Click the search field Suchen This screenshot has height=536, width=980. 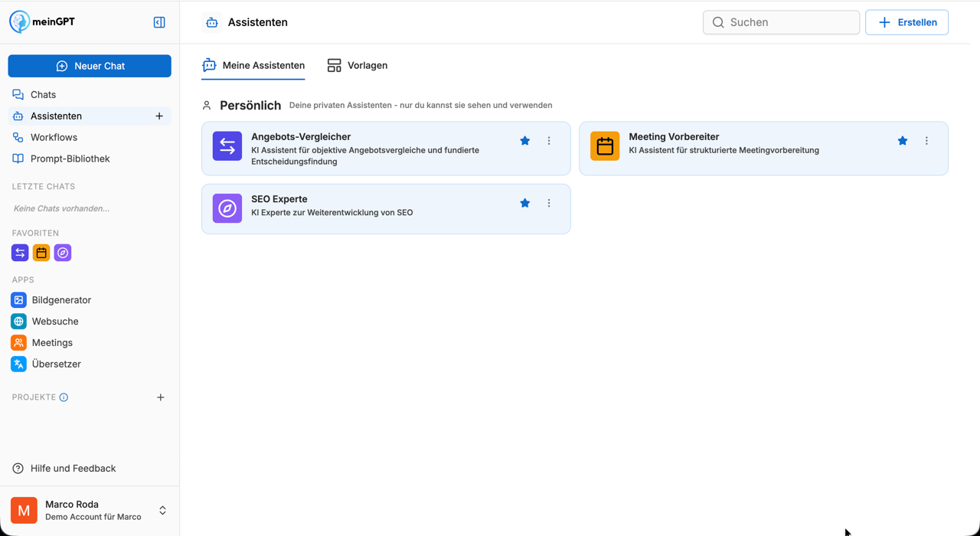pos(781,22)
